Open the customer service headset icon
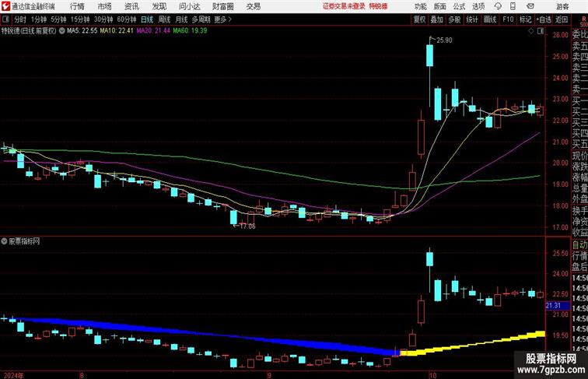 tap(498, 6)
